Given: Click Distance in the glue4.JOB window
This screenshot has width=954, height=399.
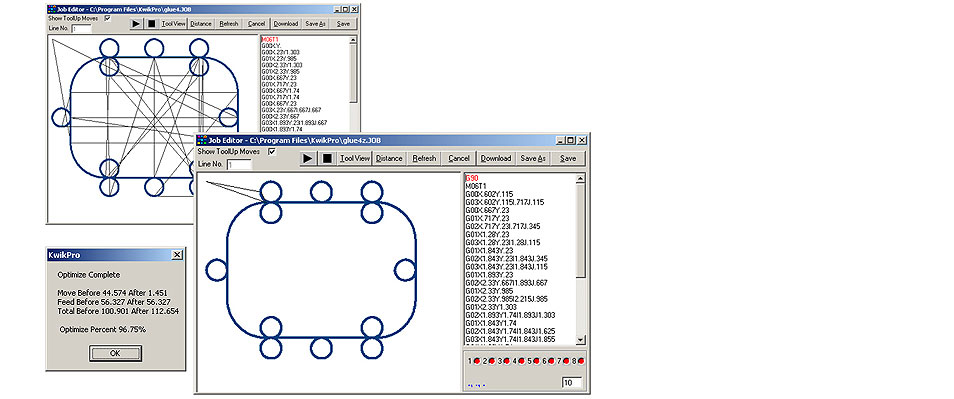Looking at the screenshot, I should coord(201,24).
